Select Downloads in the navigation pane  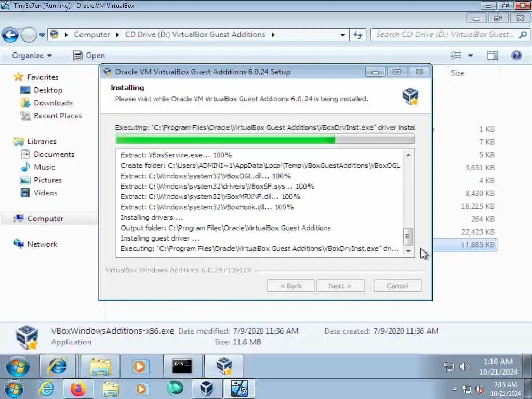47,103
